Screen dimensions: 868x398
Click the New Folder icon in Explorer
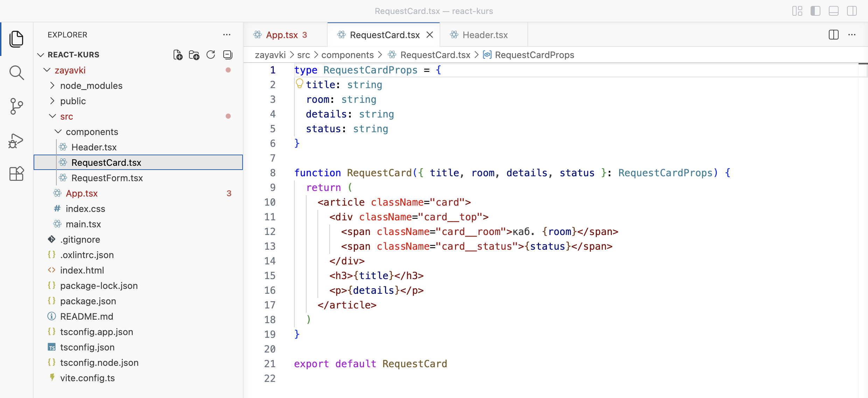[194, 55]
